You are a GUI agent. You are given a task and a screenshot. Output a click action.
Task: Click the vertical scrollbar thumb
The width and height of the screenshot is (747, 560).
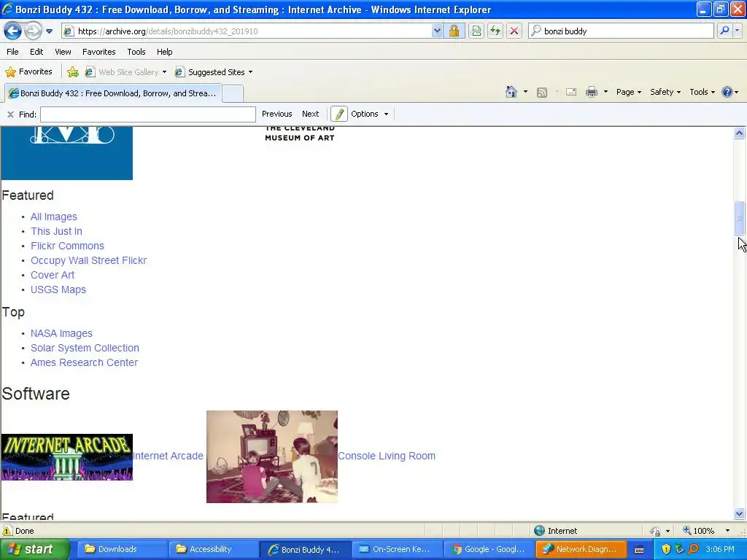[740, 218]
